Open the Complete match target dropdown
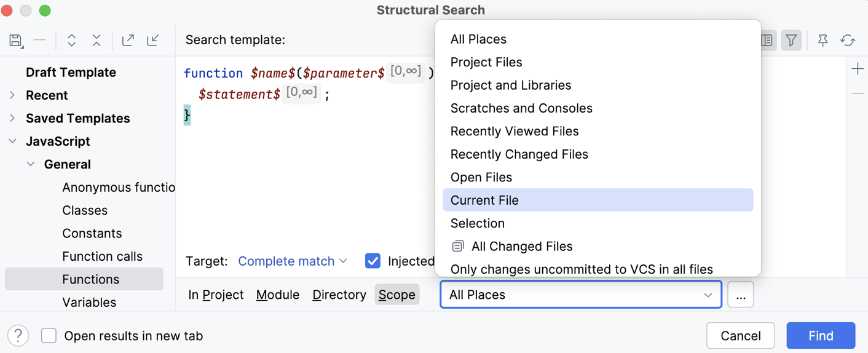The width and height of the screenshot is (868, 353). pos(293,261)
